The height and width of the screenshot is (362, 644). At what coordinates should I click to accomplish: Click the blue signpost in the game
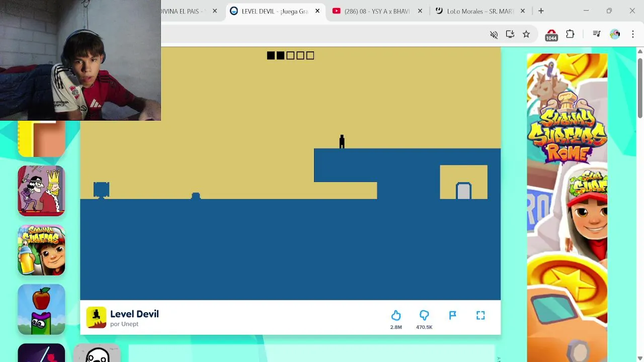coord(101,190)
